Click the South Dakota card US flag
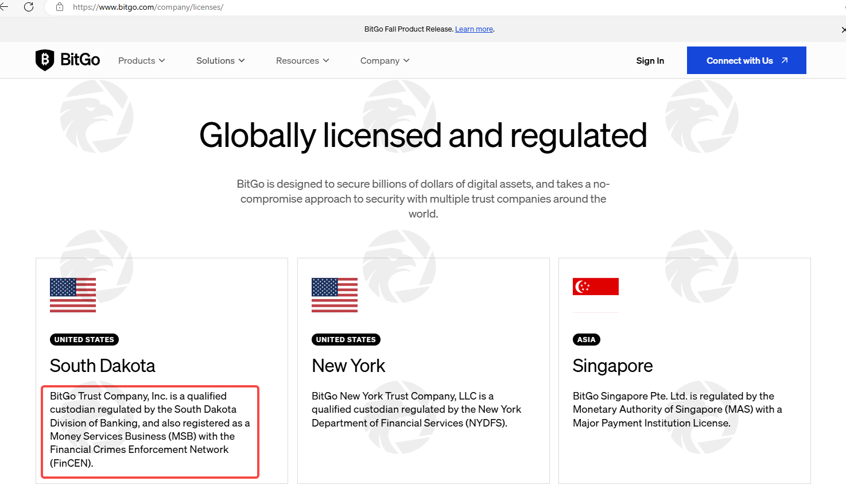Image resolution: width=846 pixels, height=504 pixels. coord(73,295)
